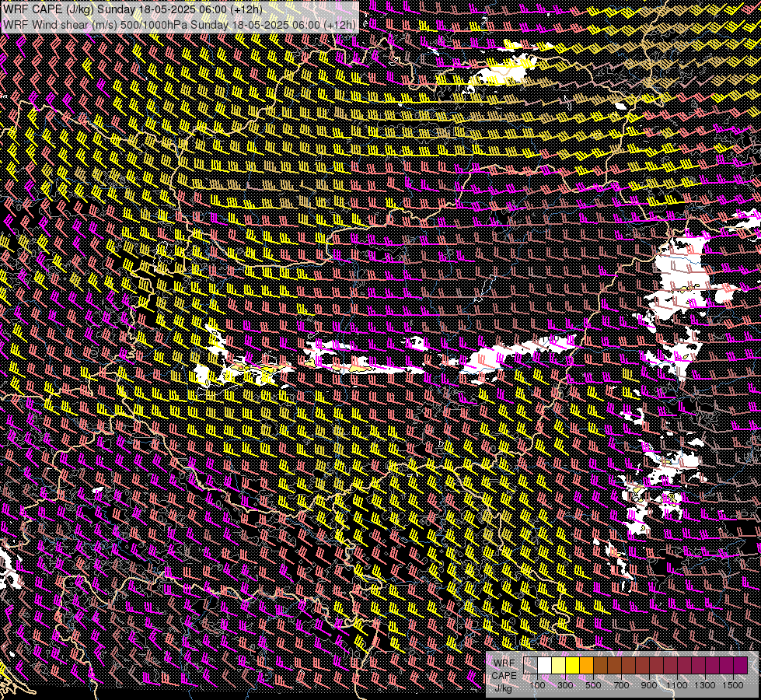Click the bright yellow CAPE legend swatch
The width and height of the screenshot is (761, 700).
point(573,666)
